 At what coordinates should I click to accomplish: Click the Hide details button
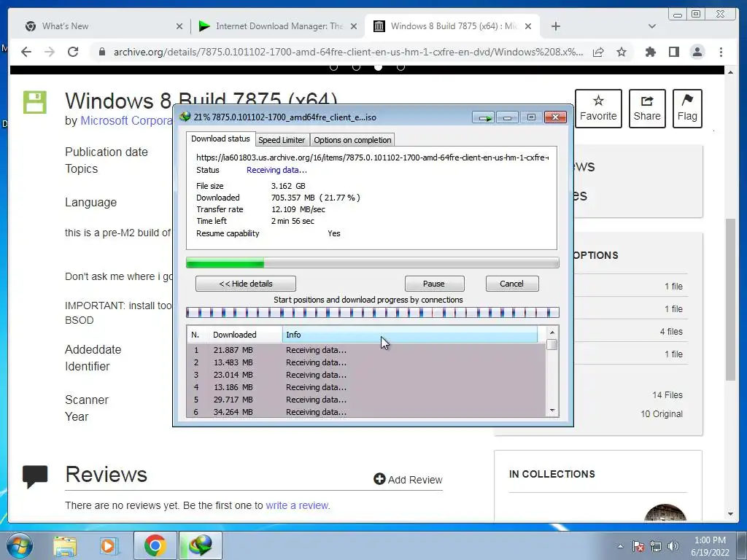pyautogui.click(x=246, y=284)
